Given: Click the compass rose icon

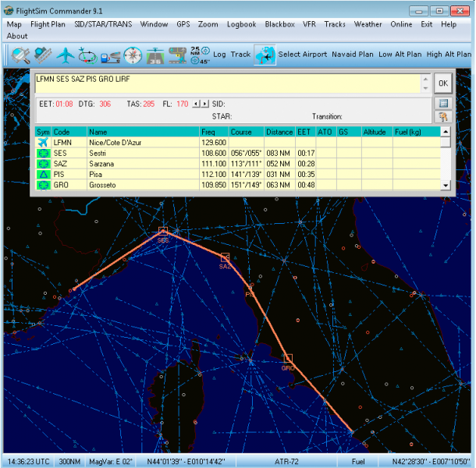Looking at the screenshot, I should 133,55.
